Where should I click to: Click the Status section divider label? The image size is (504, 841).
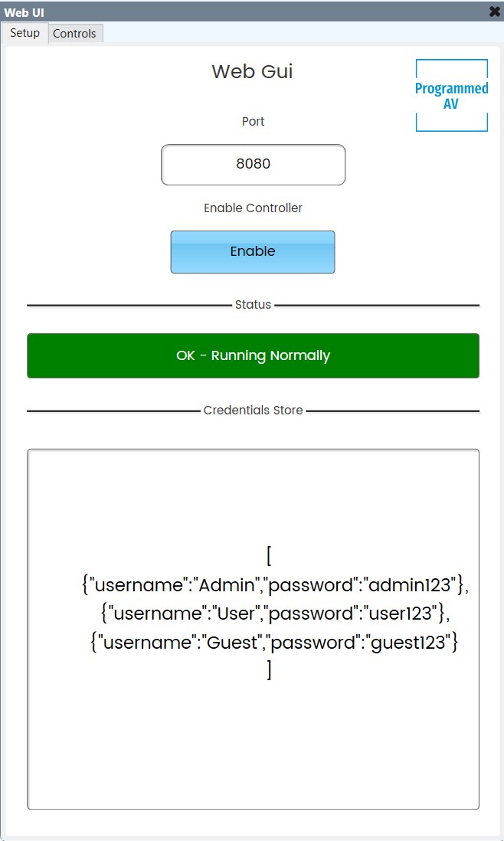tap(252, 304)
